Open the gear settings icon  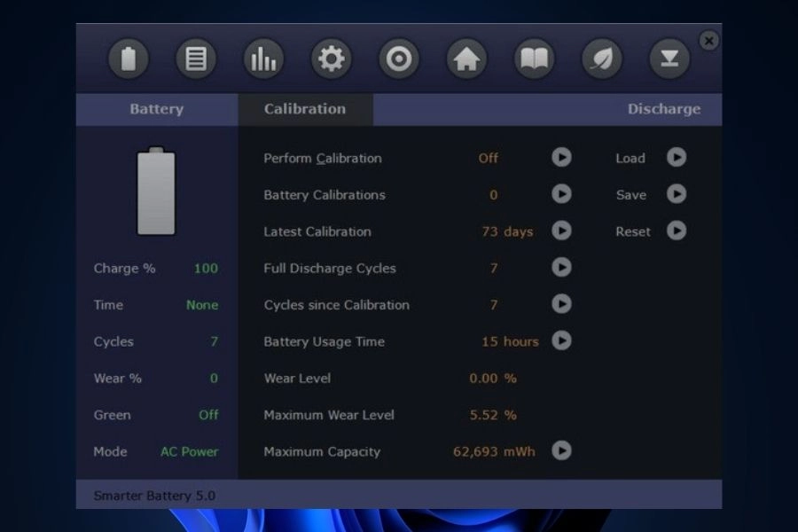(332, 59)
